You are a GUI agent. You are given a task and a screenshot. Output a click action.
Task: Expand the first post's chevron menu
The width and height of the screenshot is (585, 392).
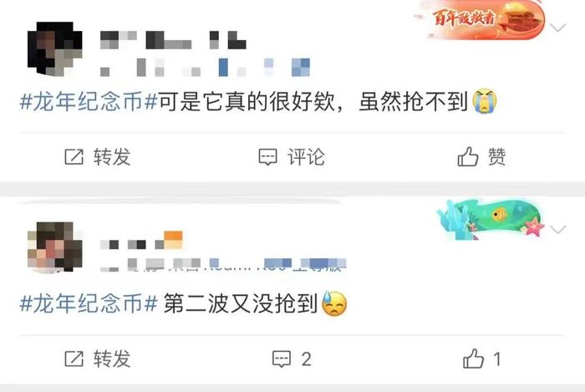[558, 28]
